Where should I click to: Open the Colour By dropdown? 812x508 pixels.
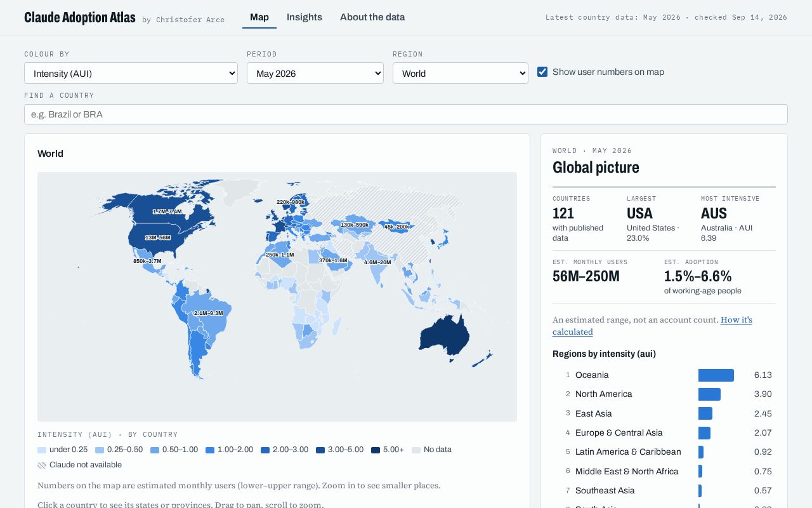[131, 73]
